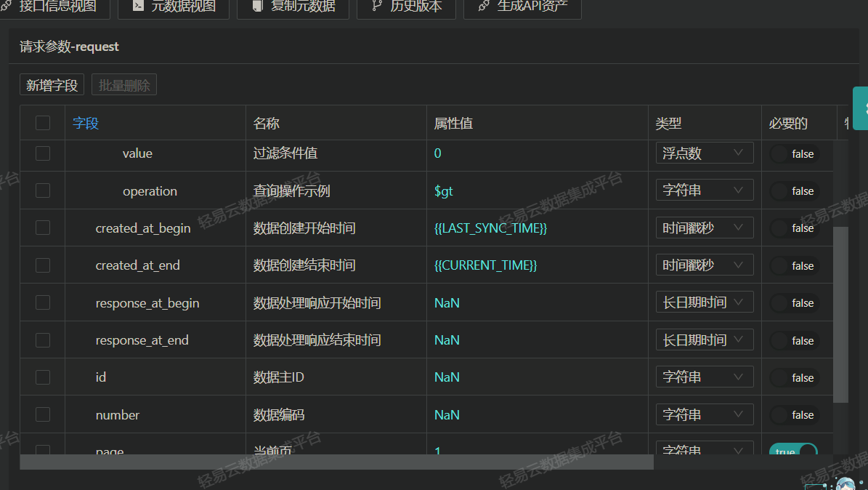Open 历史版本 tab
The width and height of the screenshot is (868, 490).
pyautogui.click(x=406, y=7)
